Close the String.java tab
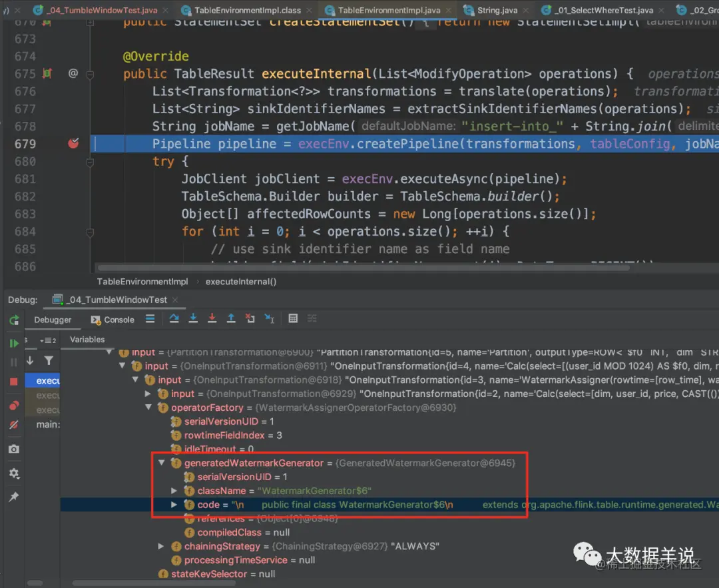This screenshot has height=588, width=719. point(525,10)
